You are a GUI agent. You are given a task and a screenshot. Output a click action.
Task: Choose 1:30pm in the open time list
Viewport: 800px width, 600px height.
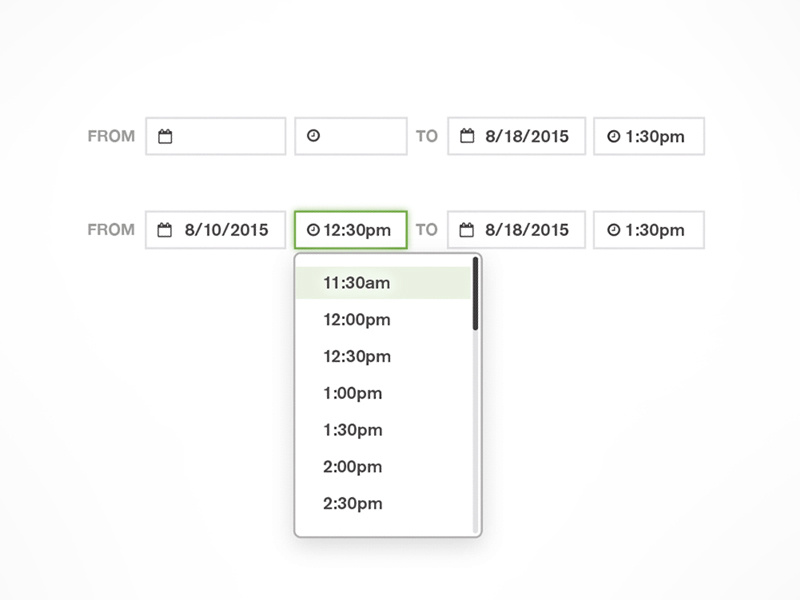pos(353,431)
